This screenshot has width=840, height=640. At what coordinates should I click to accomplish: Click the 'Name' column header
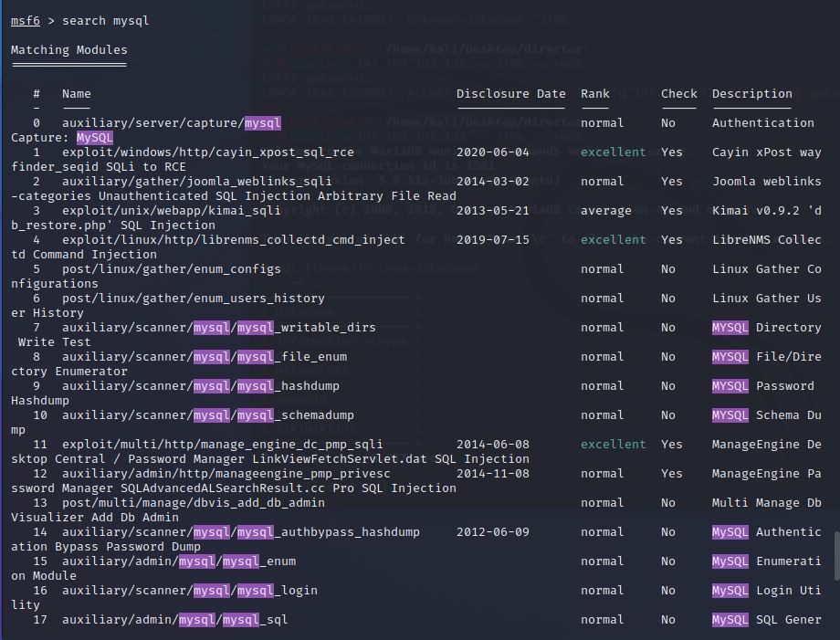pyautogui.click(x=77, y=94)
